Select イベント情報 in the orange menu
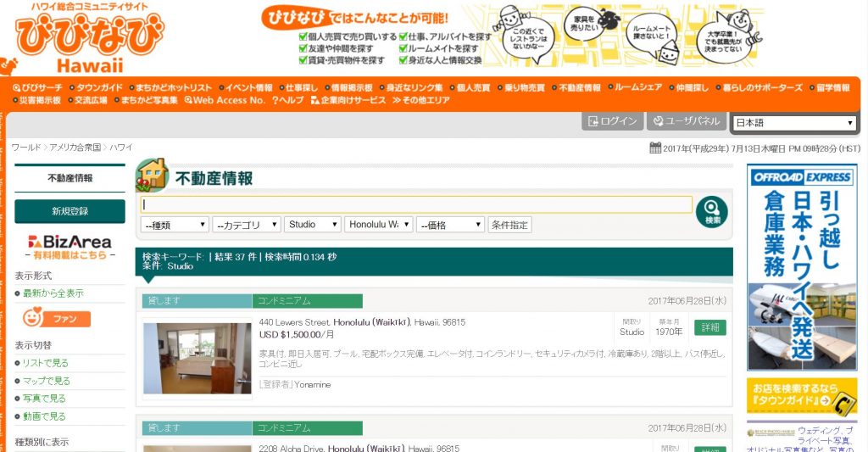The height and width of the screenshot is (452, 868). pyautogui.click(x=245, y=87)
